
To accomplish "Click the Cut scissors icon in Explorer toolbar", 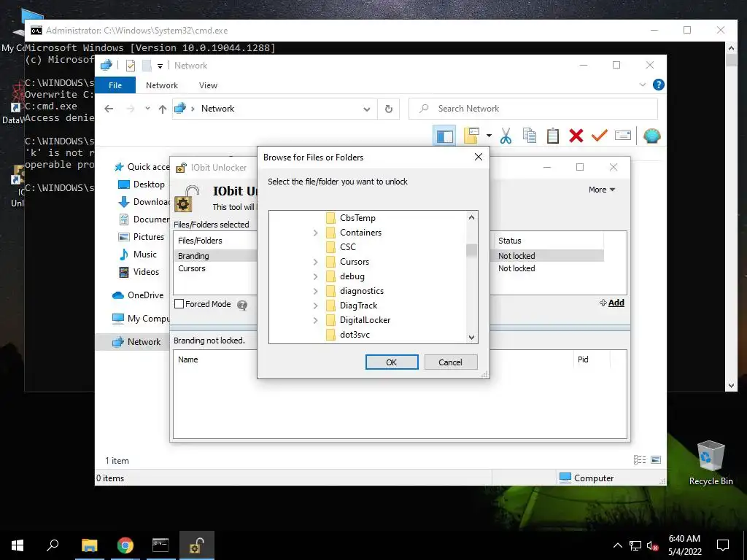I will click(506, 136).
